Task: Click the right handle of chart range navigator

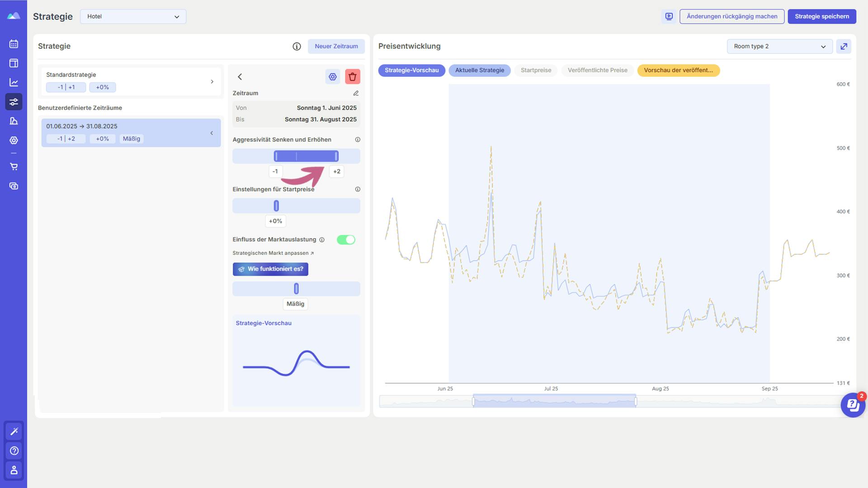Action: [x=636, y=401]
